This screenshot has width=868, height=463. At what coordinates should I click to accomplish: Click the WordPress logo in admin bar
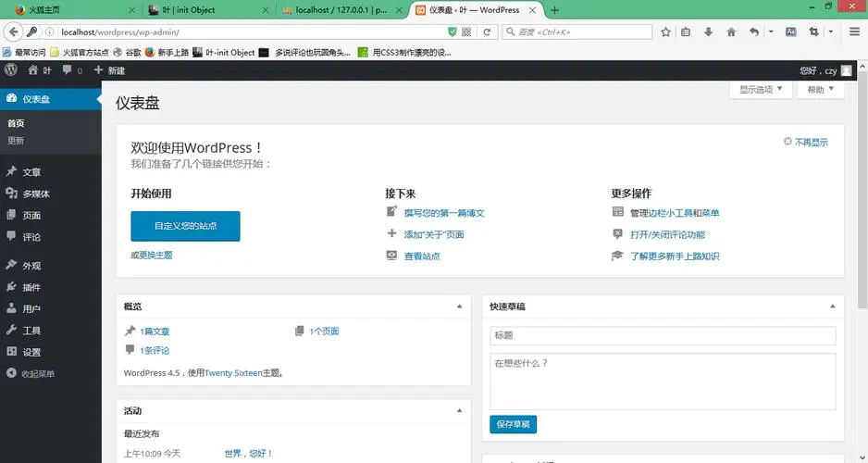(11, 69)
